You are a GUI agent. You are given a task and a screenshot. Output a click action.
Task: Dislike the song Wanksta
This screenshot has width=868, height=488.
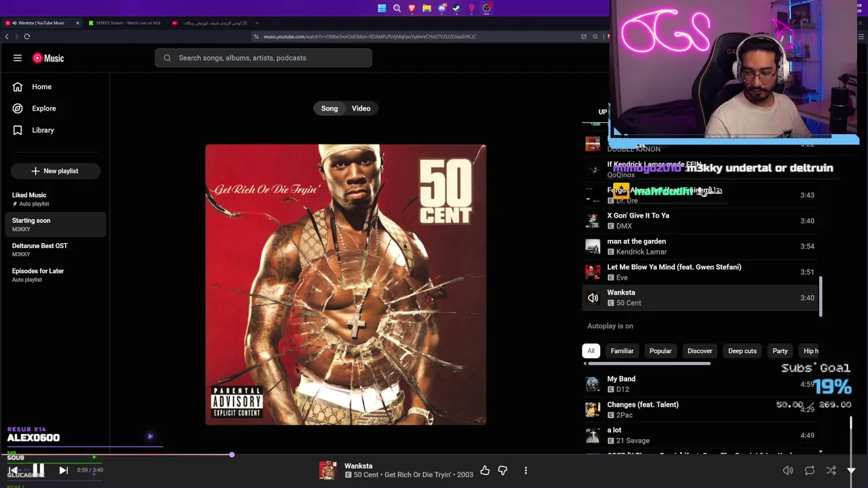point(502,470)
